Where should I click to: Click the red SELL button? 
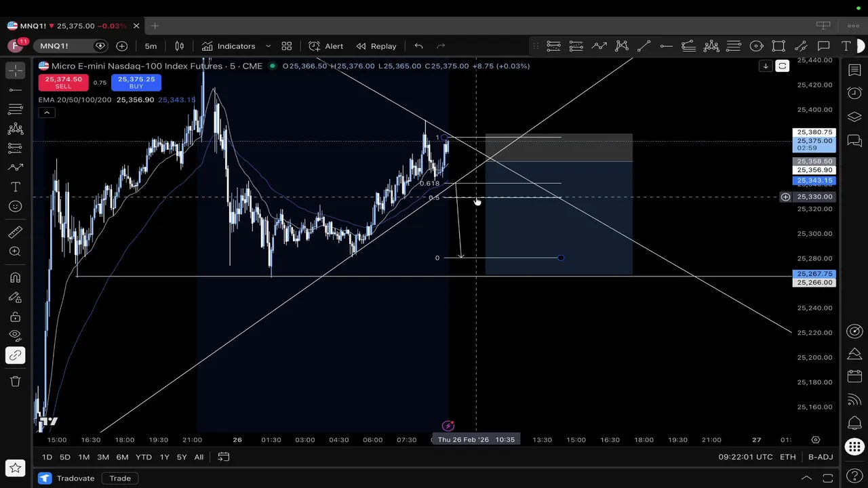(63, 83)
